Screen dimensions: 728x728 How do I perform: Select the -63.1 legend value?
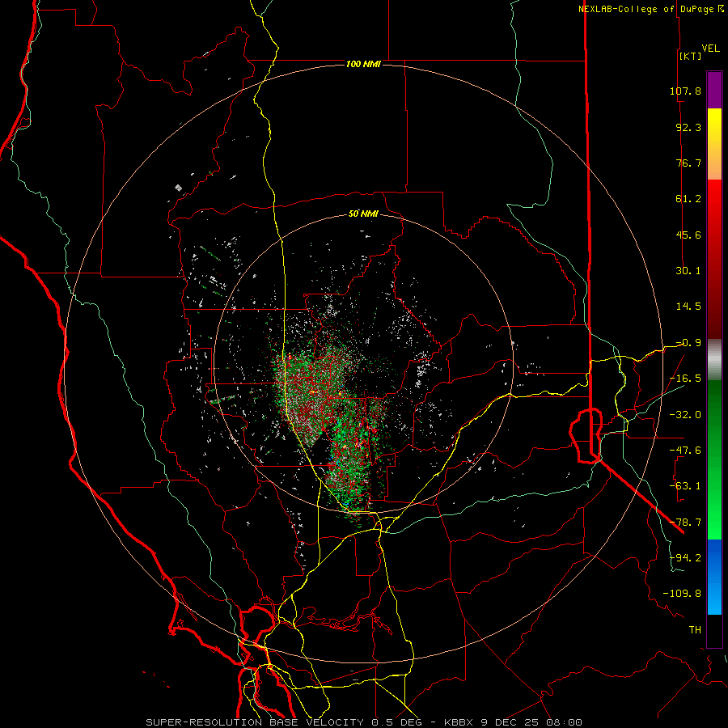coord(685,486)
